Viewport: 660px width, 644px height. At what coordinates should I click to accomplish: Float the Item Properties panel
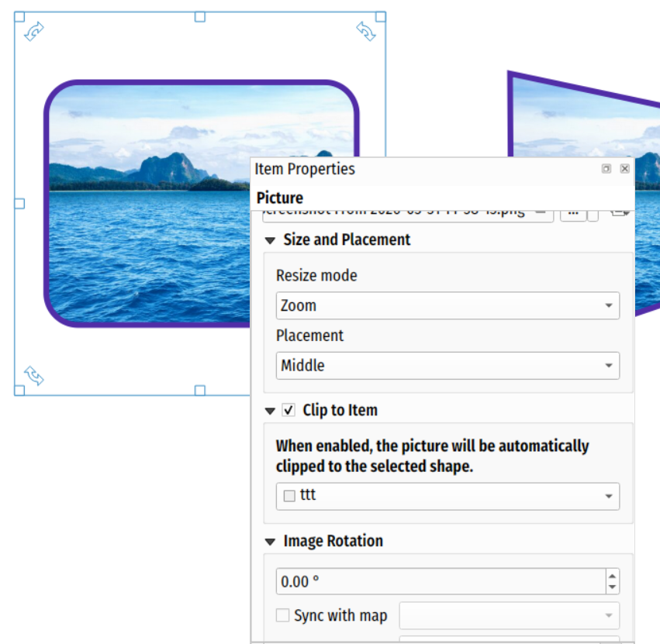[x=606, y=169]
